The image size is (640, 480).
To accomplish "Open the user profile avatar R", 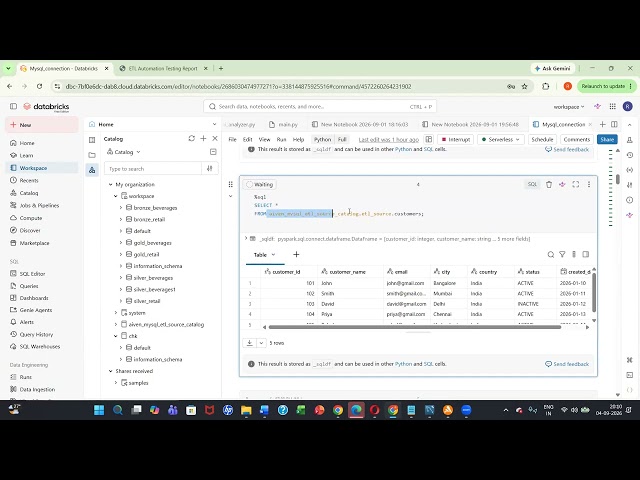I will pos(627,107).
